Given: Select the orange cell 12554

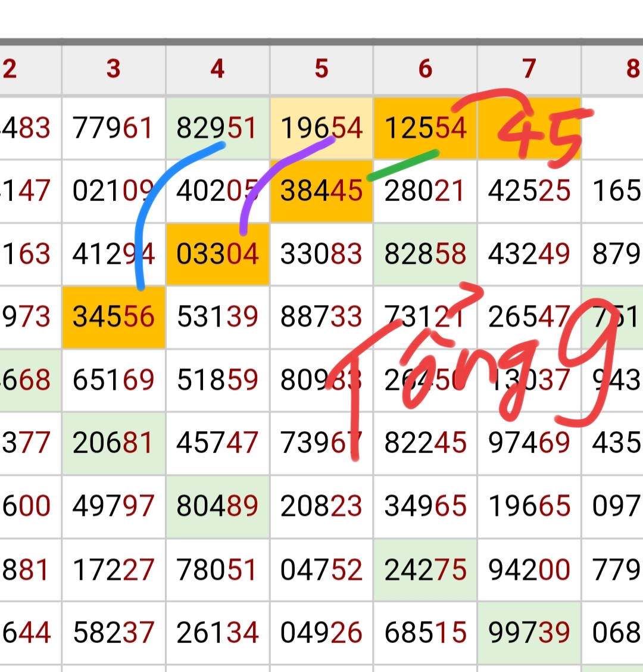Looking at the screenshot, I should [425, 128].
